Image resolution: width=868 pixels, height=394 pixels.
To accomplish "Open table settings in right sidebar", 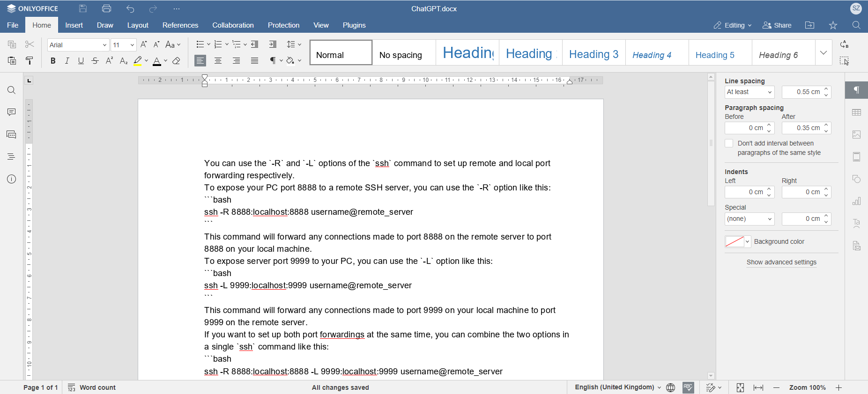I will [x=856, y=112].
